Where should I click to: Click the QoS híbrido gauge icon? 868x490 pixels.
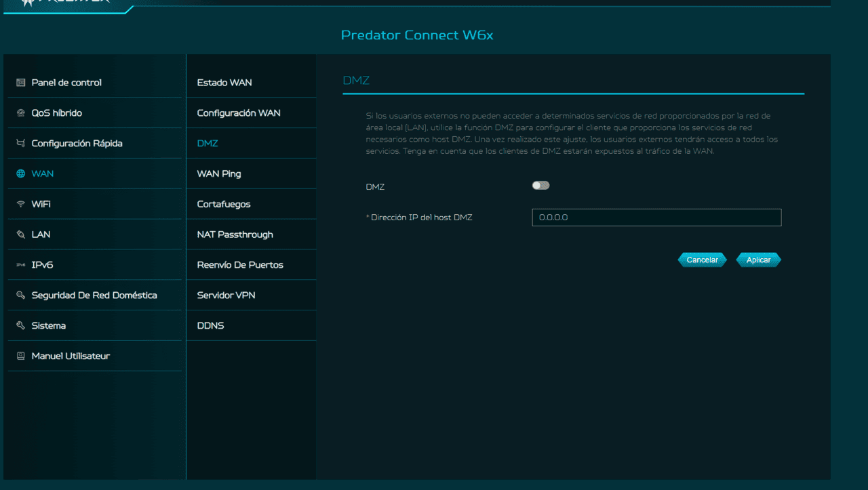(20, 113)
